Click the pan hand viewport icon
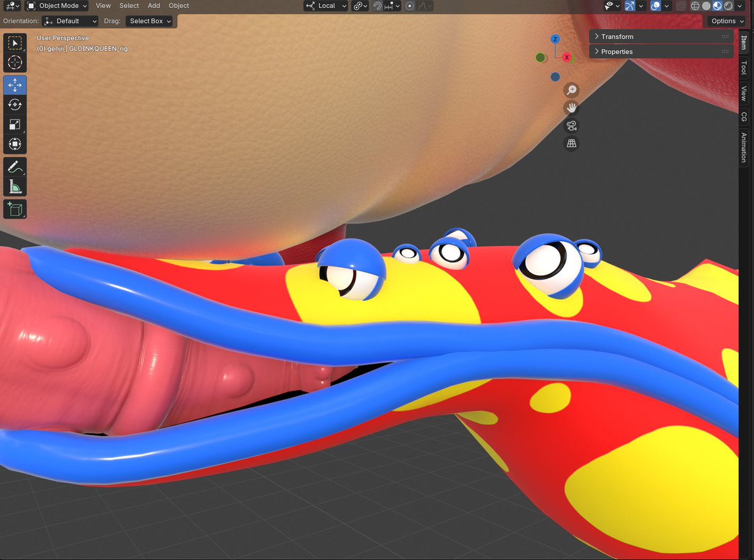The height and width of the screenshot is (560, 754). [x=571, y=107]
